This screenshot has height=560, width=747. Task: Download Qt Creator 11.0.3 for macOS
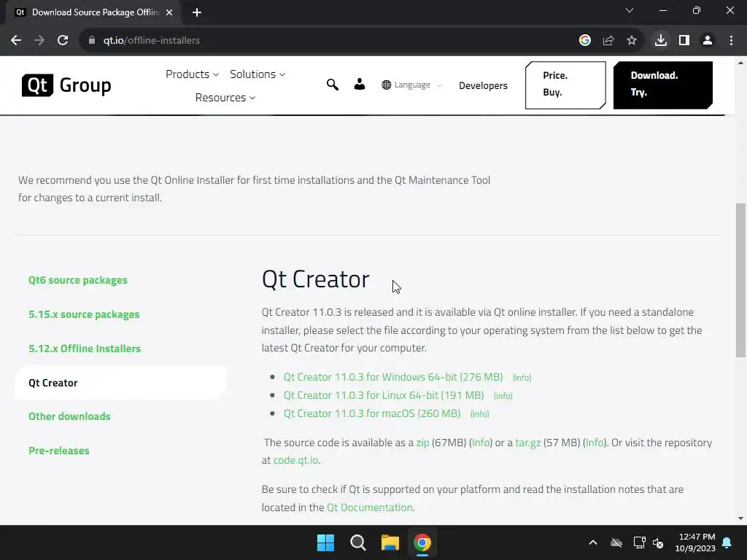[x=372, y=413]
